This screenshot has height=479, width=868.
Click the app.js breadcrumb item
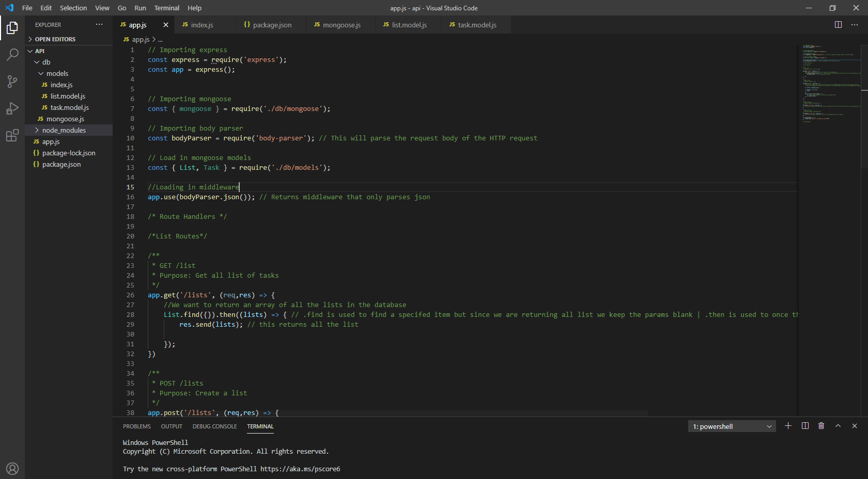point(136,39)
